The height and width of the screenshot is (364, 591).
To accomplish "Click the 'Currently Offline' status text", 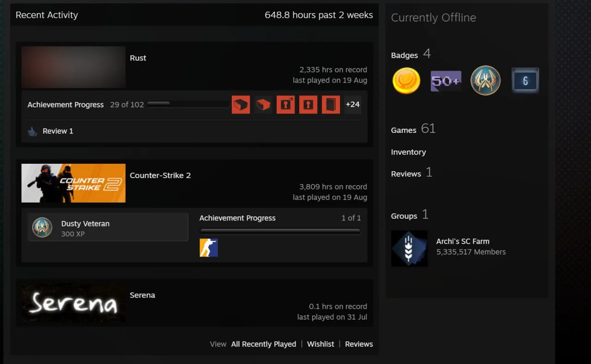I will (434, 18).
